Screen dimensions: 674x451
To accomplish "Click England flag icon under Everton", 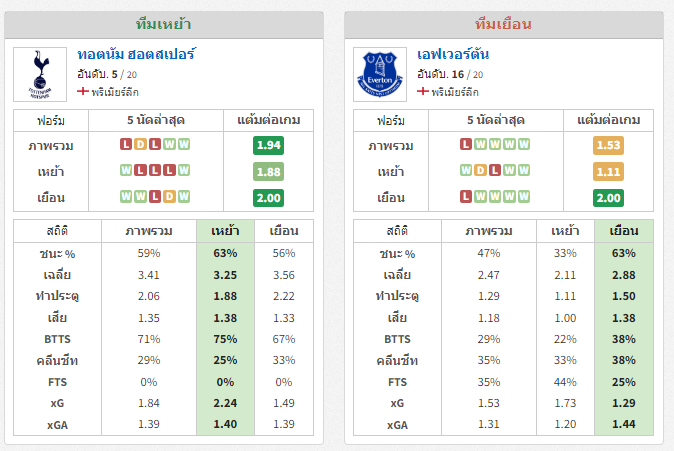I will tap(423, 92).
